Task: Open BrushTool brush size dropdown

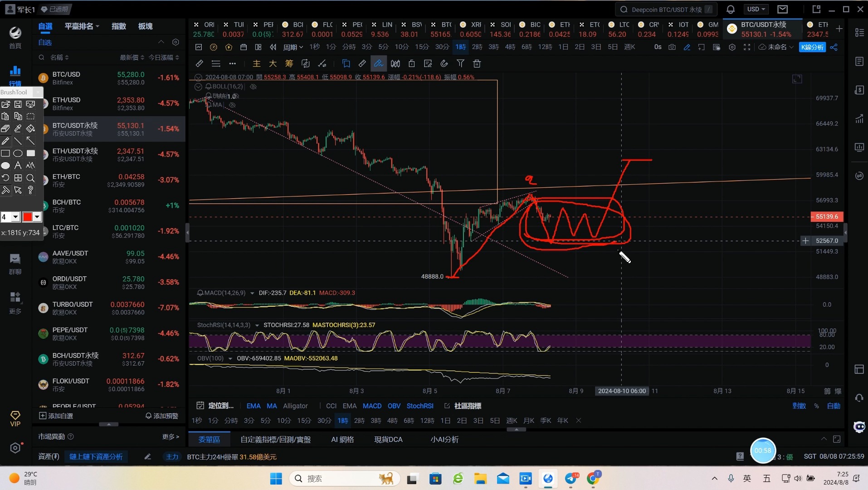Action: pyautogui.click(x=15, y=217)
